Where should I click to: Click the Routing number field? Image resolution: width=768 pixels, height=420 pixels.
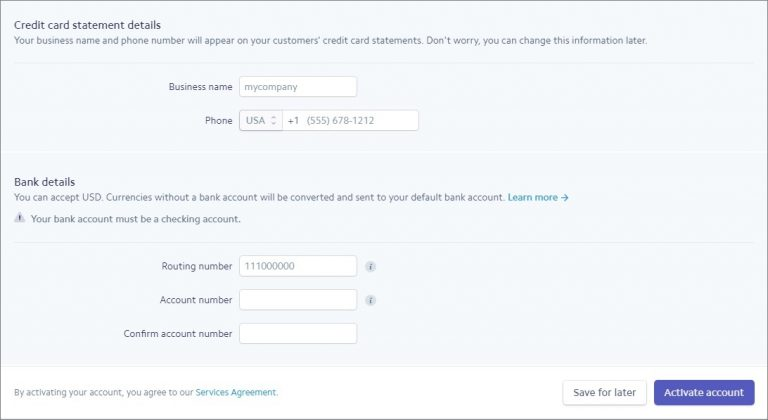coord(298,266)
